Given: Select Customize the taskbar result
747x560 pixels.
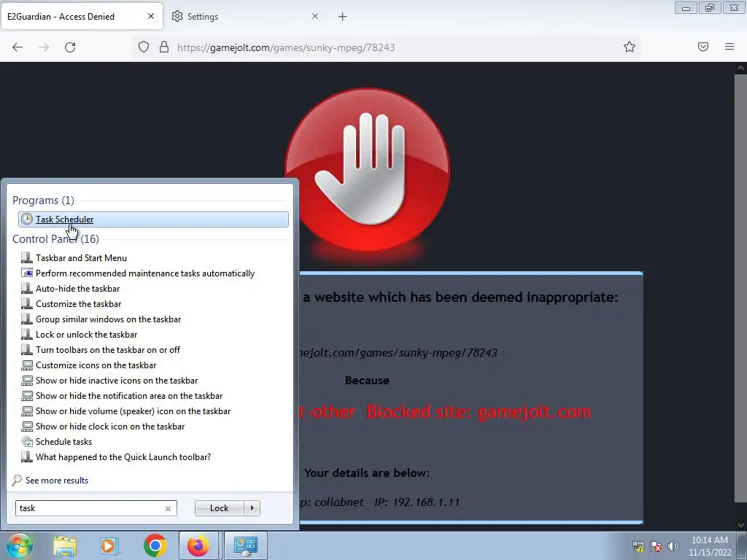Looking at the screenshot, I should point(78,303).
